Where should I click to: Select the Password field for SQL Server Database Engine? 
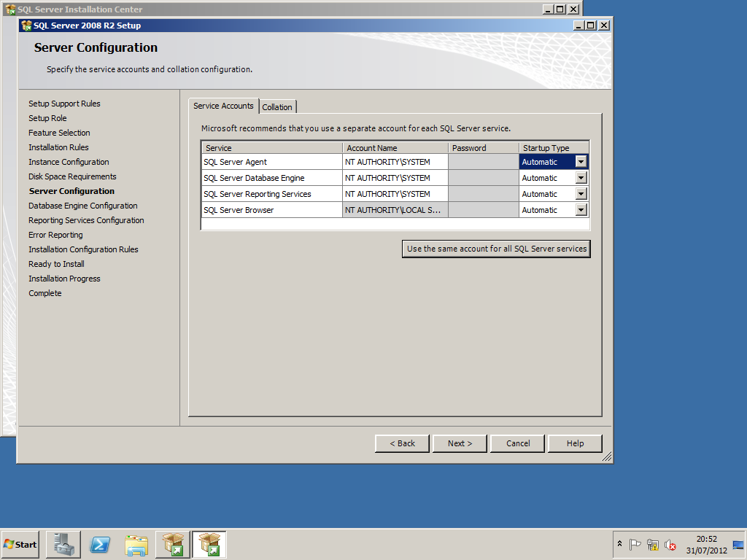pyautogui.click(x=484, y=178)
